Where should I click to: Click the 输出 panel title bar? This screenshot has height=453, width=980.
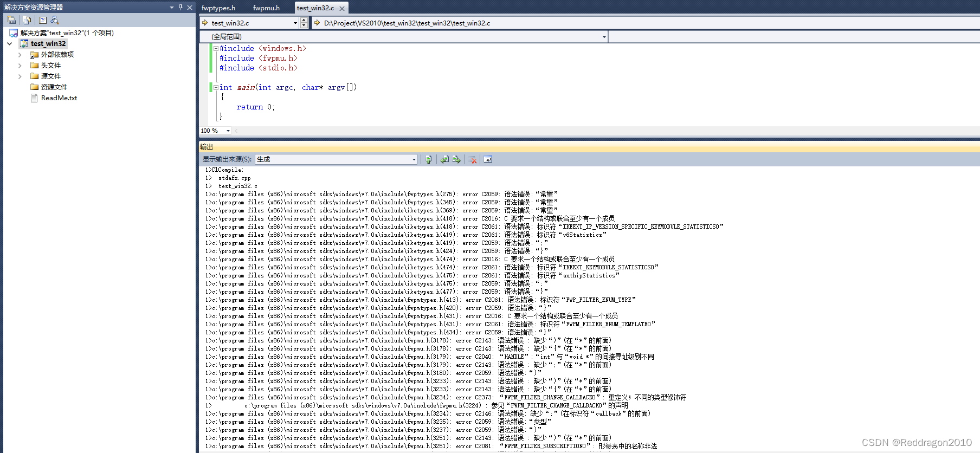tap(589, 147)
